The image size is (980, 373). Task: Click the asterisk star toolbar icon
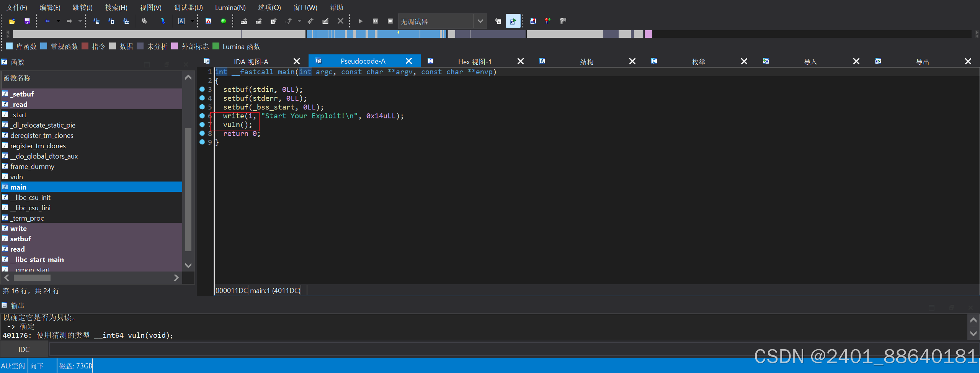[x=310, y=21]
